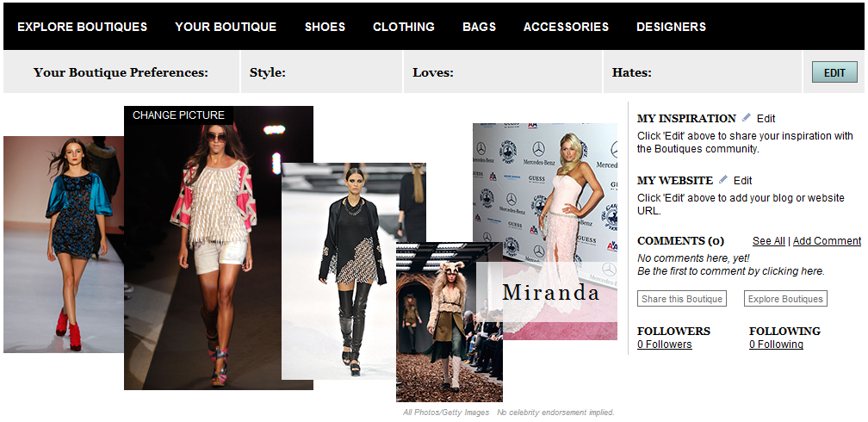Image resolution: width=868 pixels, height=422 pixels.
Task: Open the Bags category
Action: tap(479, 27)
